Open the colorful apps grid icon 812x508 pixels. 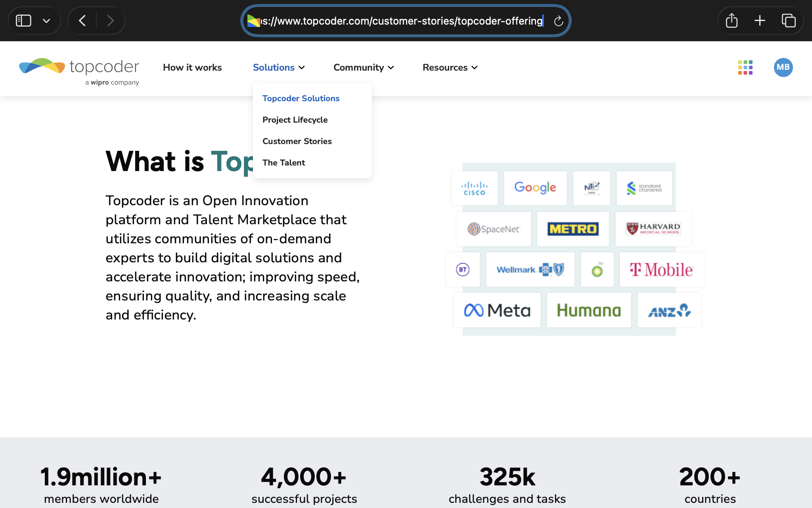pyautogui.click(x=745, y=67)
